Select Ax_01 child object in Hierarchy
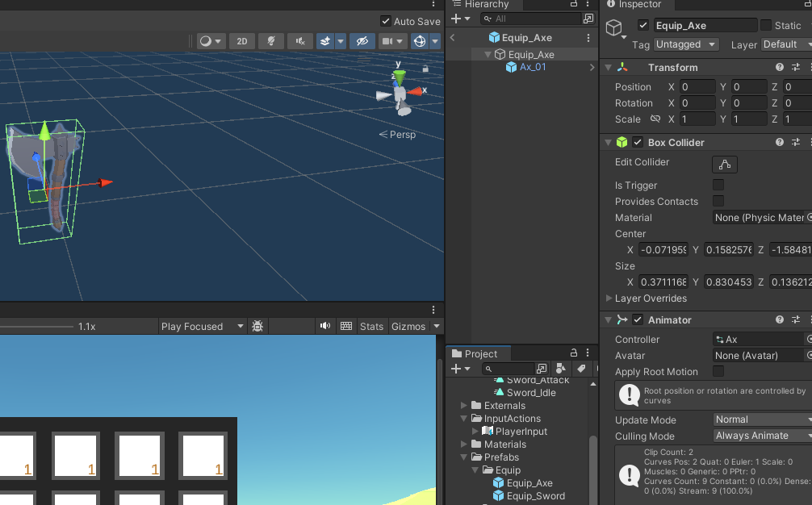 (x=533, y=67)
